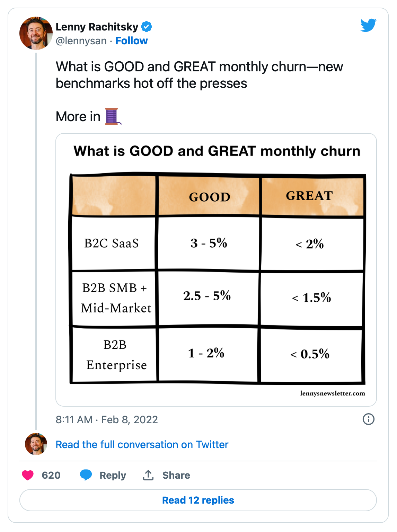Click the Reply text label
The height and width of the screenshot is (532, 397).
(x=113, y=475)
